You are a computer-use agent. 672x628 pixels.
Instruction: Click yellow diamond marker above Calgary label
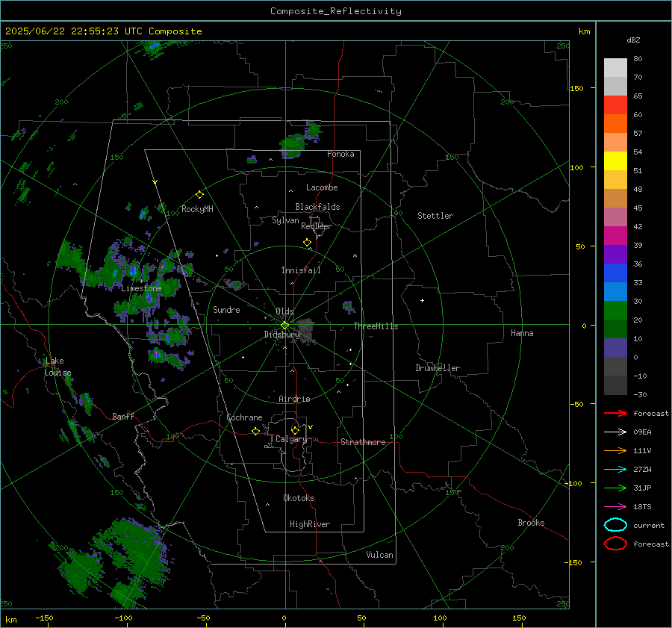pyautogui.click(x=295, y=430)
